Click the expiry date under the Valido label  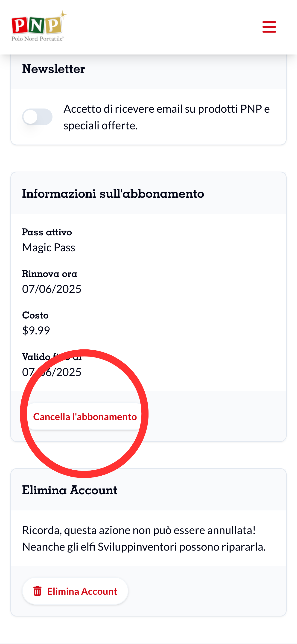[x=52, y=372]
